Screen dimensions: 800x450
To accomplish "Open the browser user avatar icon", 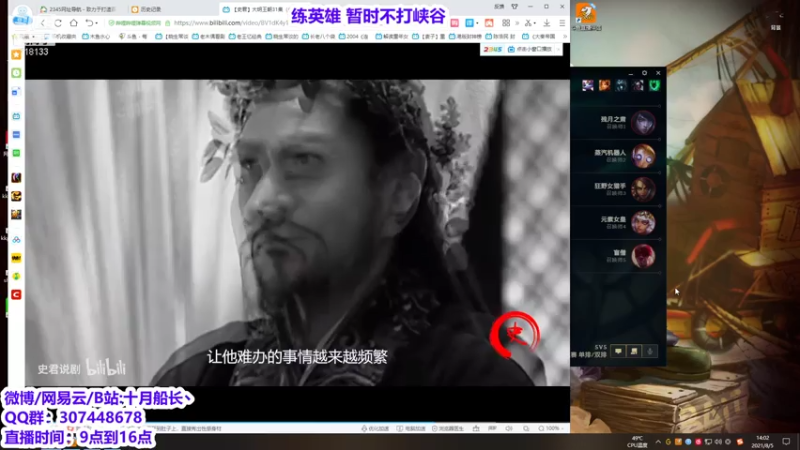I will coord(22,14).
